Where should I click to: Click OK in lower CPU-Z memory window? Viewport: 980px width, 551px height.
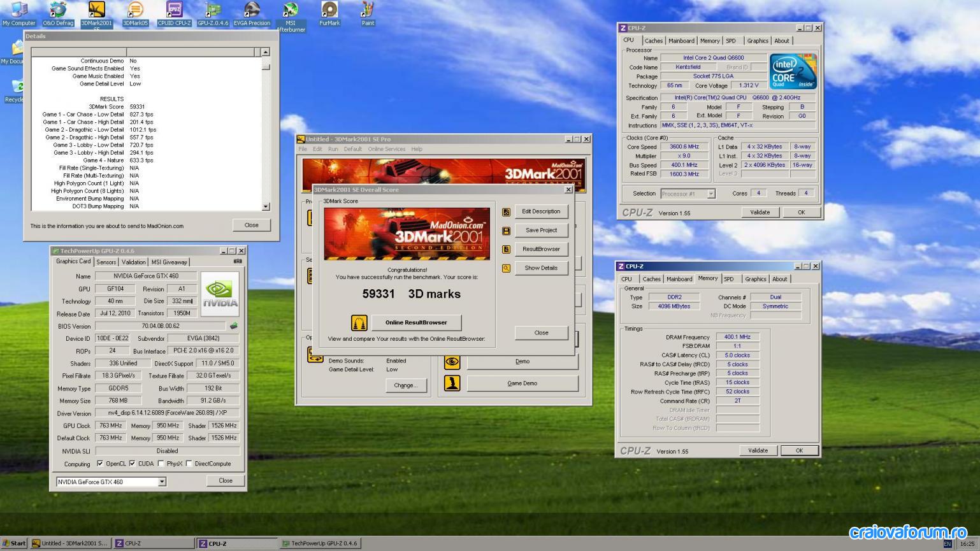799,451
